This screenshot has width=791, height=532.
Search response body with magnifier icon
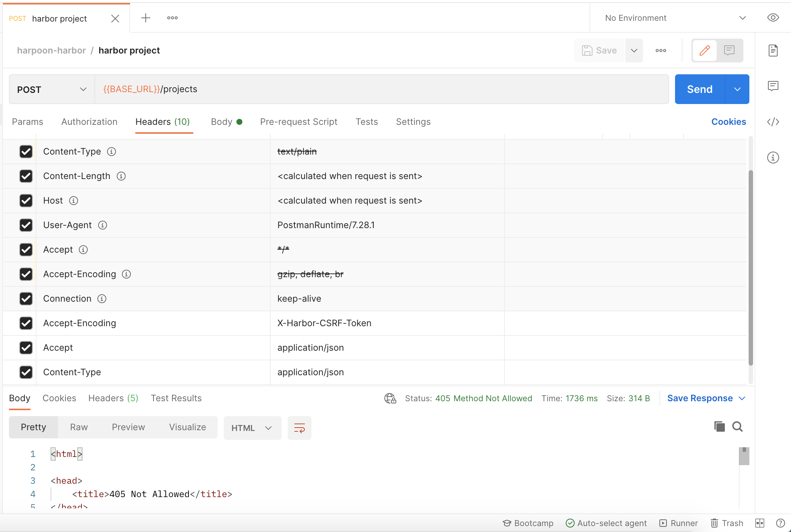click(737, 426)
